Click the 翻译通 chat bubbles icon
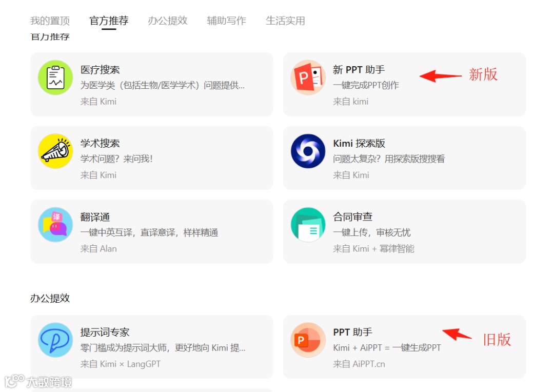Image resolution: width=554 pixels, height=392 pixels. click(x=55, y=224)
